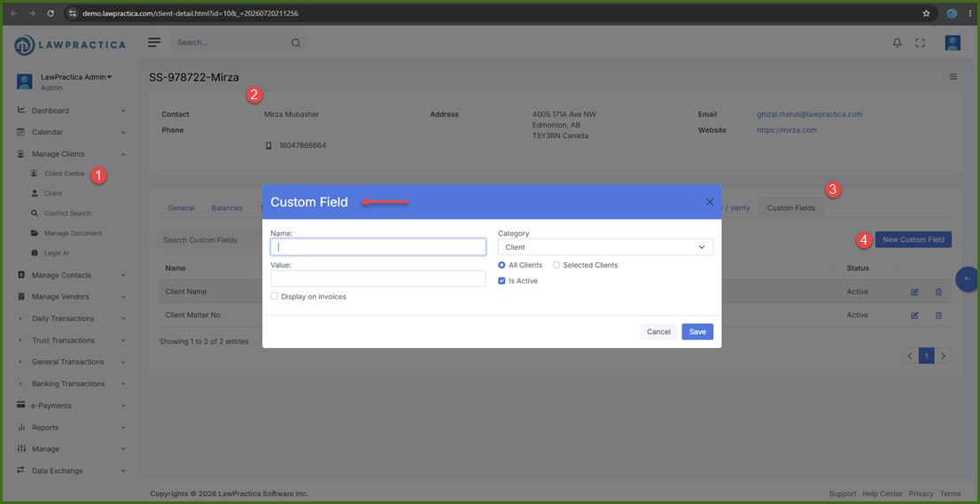Viewport: 980px width, 504px height.
Task: Edit the Client Matter No custom field
Action: pyautogui.click(x=914, y=315)
